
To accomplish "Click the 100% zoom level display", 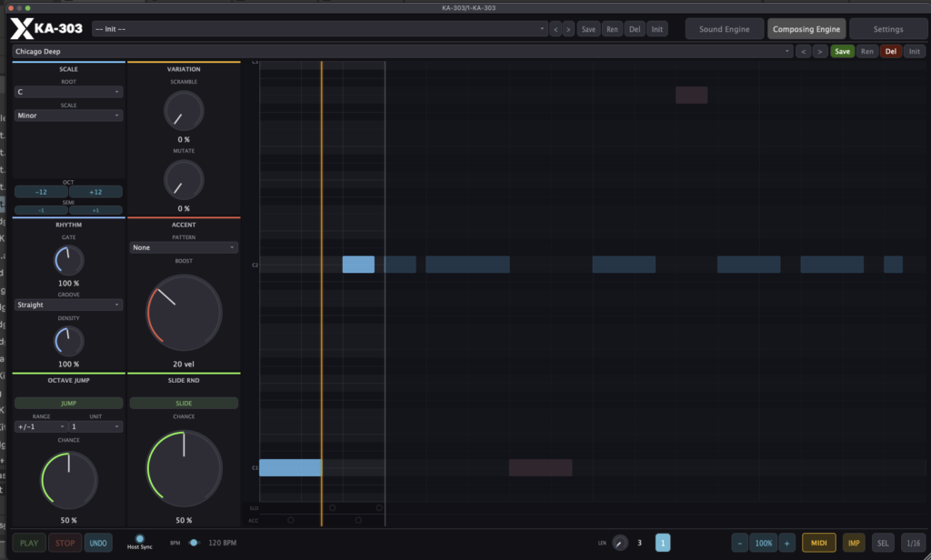I will pyautogui.click(x=764, y=543).
